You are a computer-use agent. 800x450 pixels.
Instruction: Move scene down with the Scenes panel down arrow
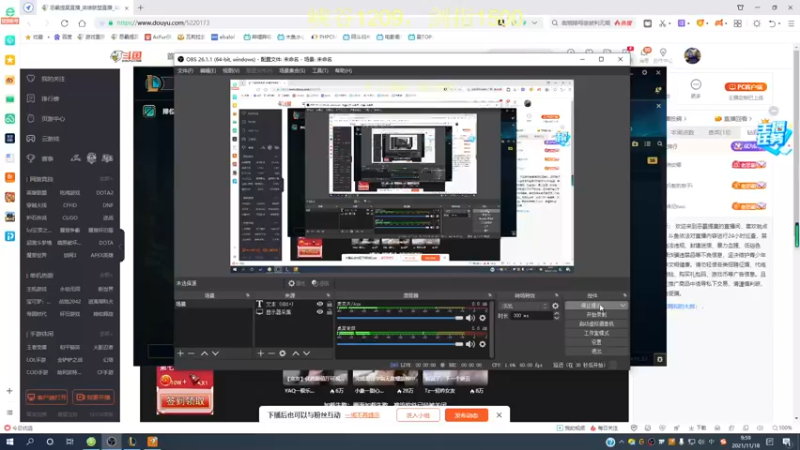click(x=215, y=353)
